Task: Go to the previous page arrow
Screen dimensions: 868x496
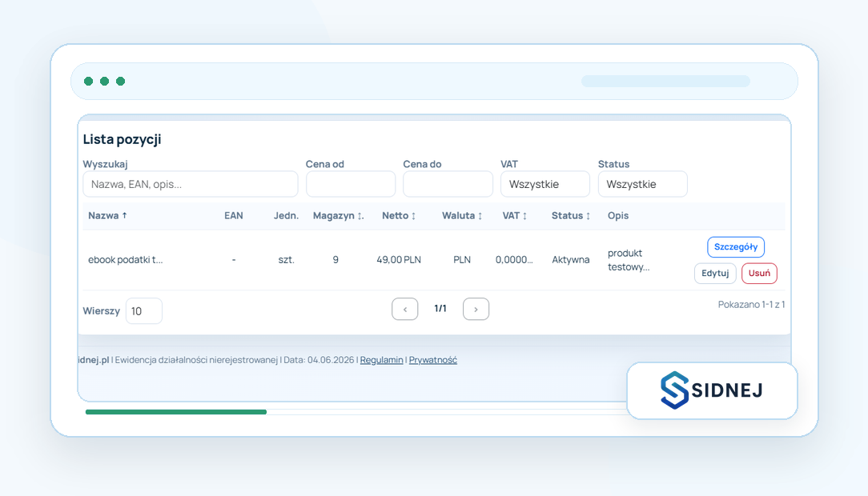Action: [x=404, y=309]
